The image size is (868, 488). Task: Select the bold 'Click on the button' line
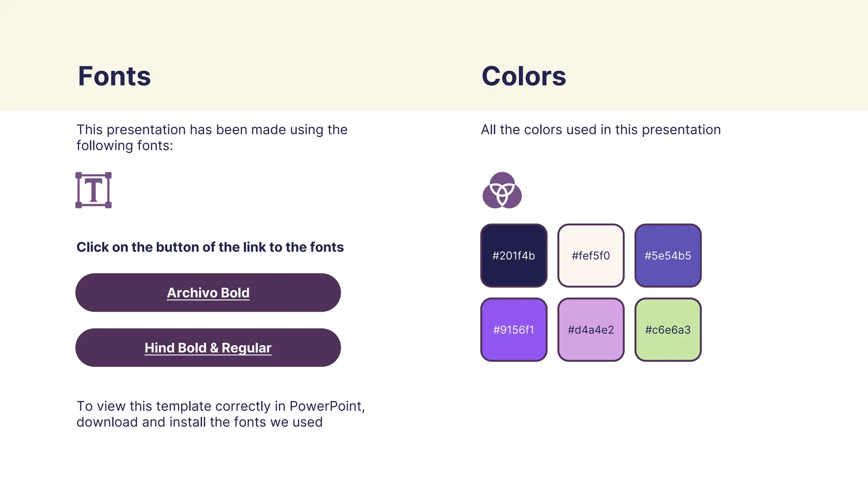coord(210,247)
